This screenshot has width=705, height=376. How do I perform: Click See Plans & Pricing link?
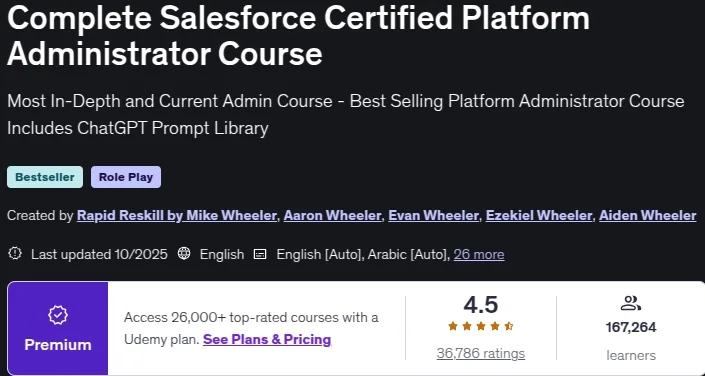pyautogui.click(x=267, y=339)
